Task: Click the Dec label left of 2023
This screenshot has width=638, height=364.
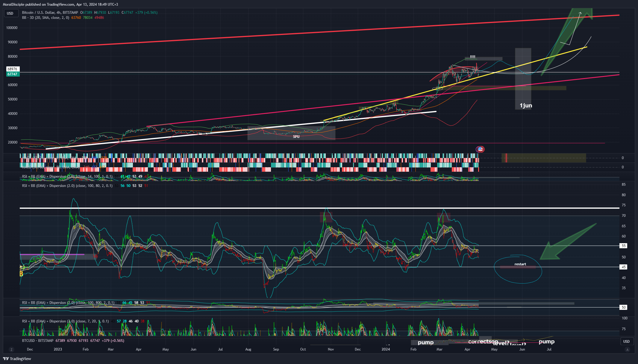Action: [x=30, y=349]
